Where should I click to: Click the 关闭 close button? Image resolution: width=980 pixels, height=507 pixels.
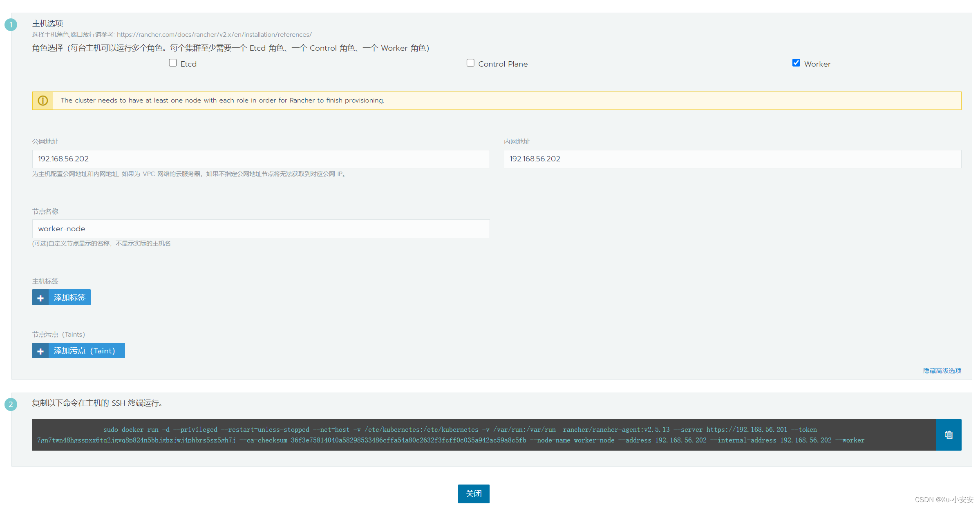pos(474,494)
